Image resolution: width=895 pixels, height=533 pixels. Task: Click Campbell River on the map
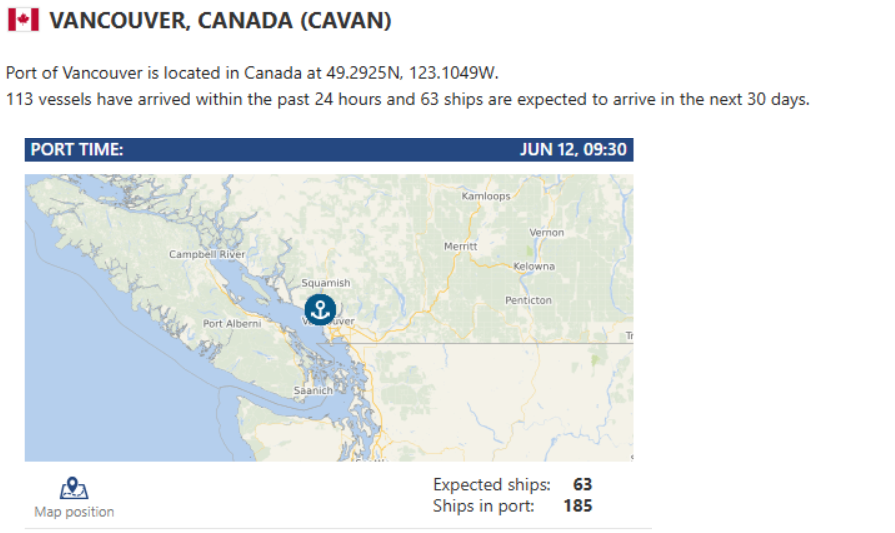[207, 254]
